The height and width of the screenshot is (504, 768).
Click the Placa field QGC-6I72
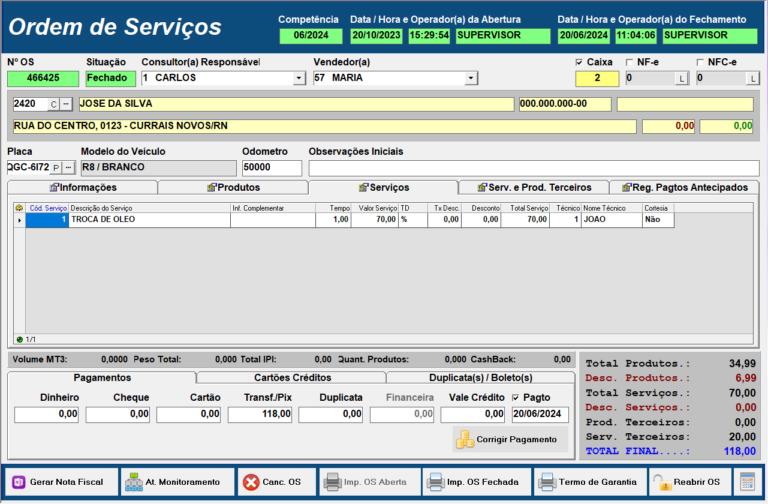click(x=29, y=168)
